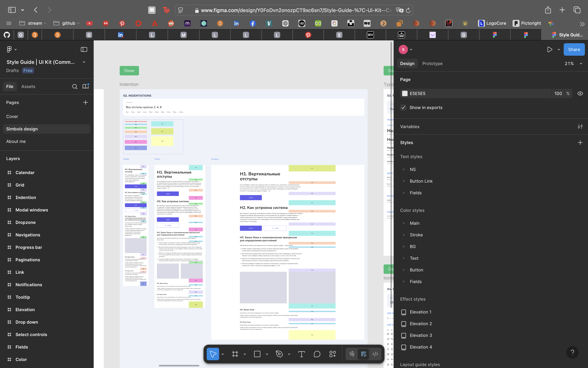Toggle Show in exports checkbox

403,107
